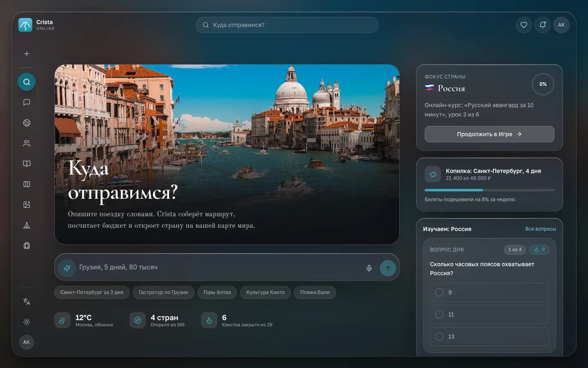Open the chat bubble sidebar icon

click(x=27, y=102)
